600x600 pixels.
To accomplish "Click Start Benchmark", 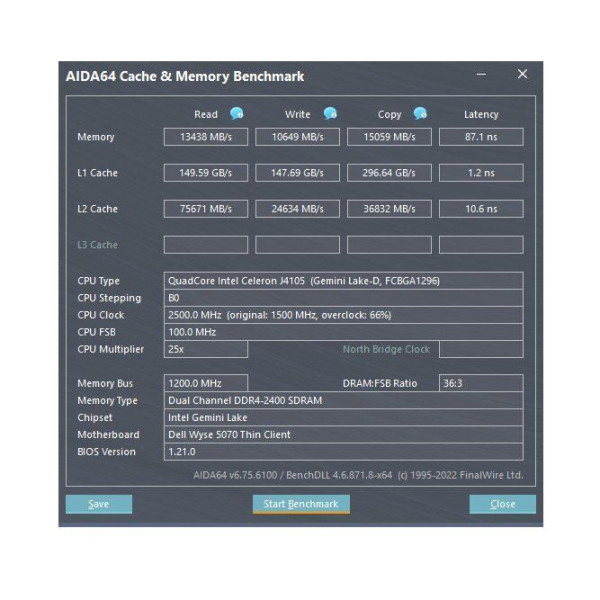I will point(301,504).
